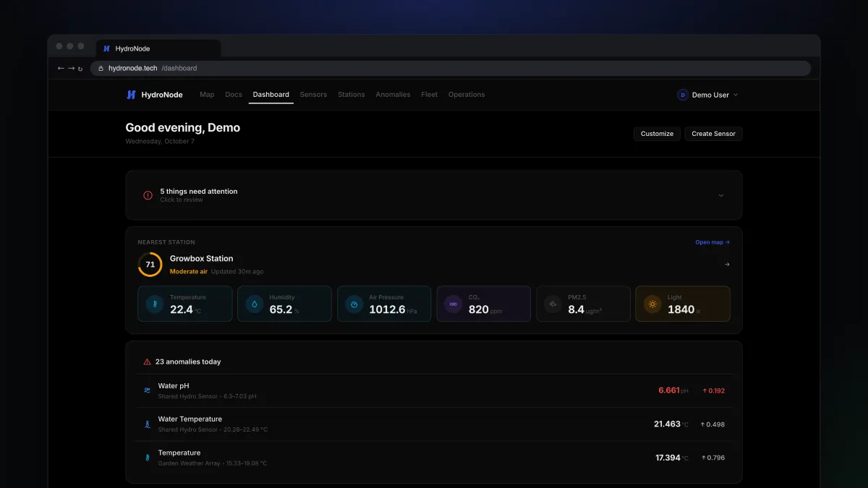Click the Water Temperature row icon
868x488 pixels.
[148, 424]
